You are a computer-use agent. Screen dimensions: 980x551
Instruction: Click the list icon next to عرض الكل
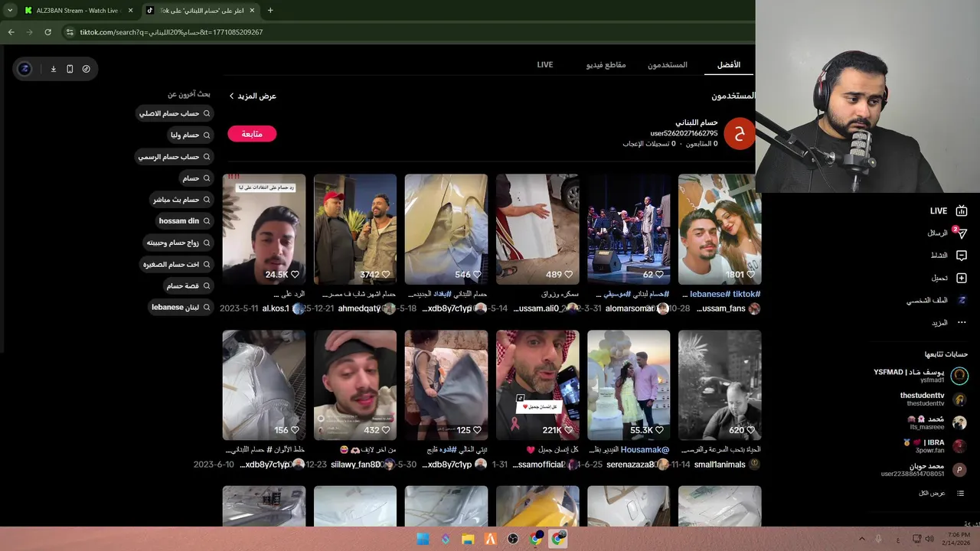pyautogui.click(x=960, y=494)
